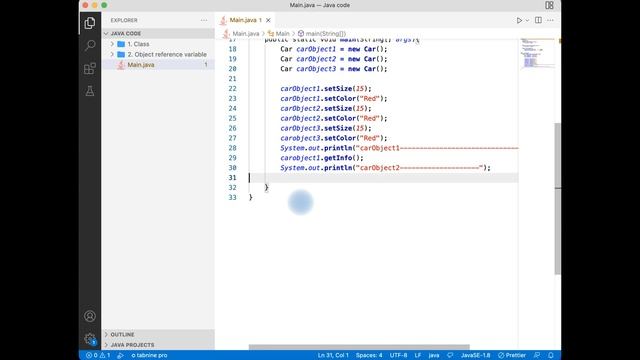
Task: Change the UTF-8 encoding setting
Action: (x=398, y=355)
